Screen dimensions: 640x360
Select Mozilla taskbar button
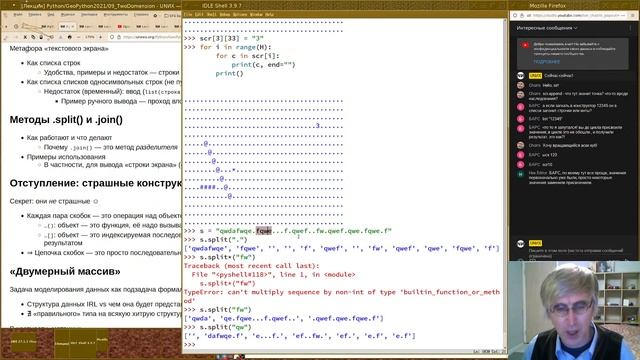coord(102,340)
